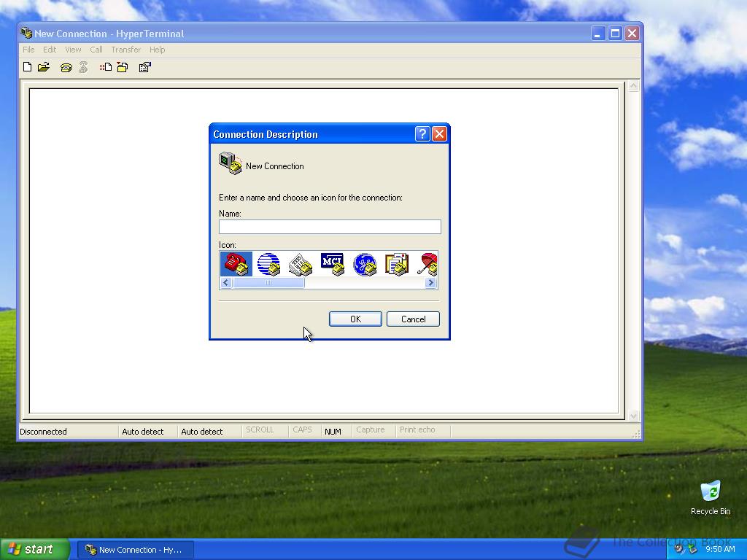The image size is (747, 560).
Task: Select the red umbrella connection icon
Action: point(427,264)
